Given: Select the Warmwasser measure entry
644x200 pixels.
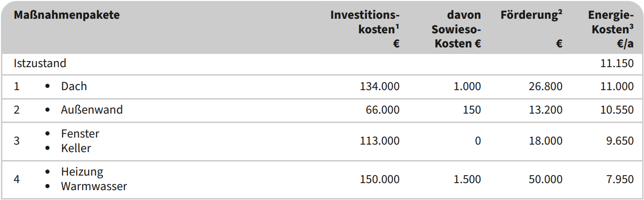Looking at the screenshot, I should tap(94, 186).
